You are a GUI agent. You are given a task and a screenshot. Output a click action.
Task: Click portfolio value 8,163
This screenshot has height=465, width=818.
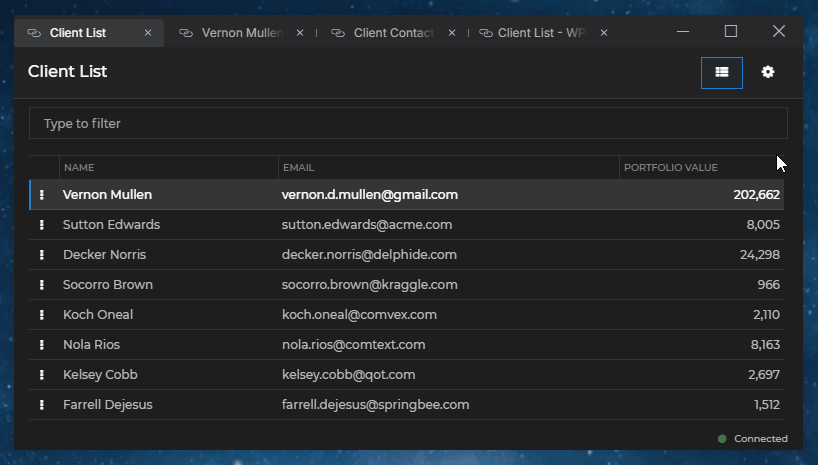765,345
